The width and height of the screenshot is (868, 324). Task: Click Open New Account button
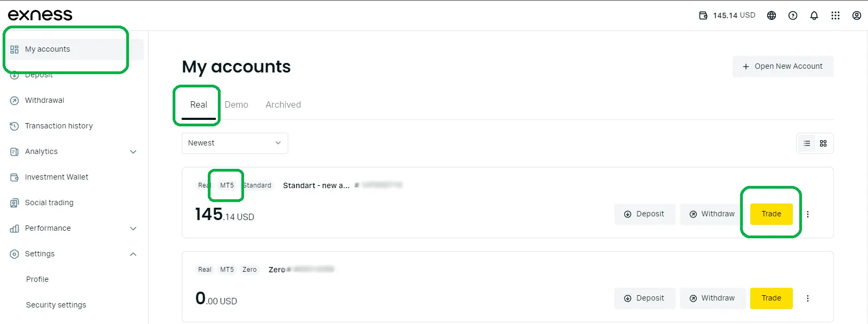pos(783,67)
